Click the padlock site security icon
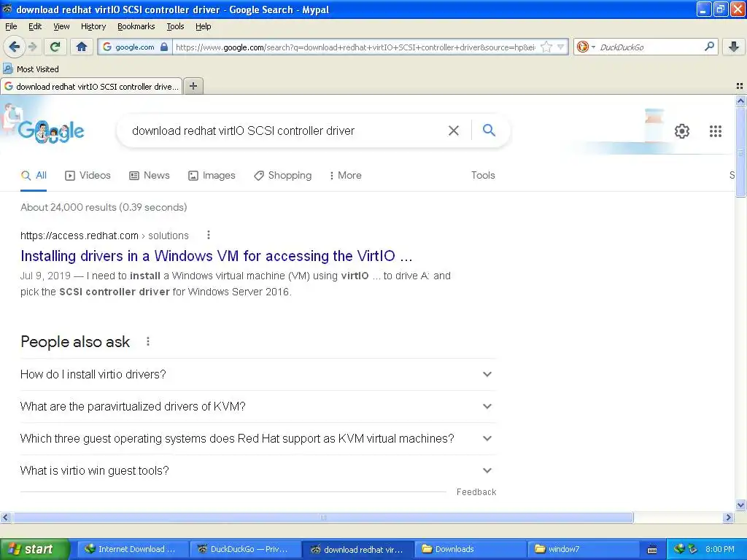This screenshot has height=560, width=747. tap(164, 47)
